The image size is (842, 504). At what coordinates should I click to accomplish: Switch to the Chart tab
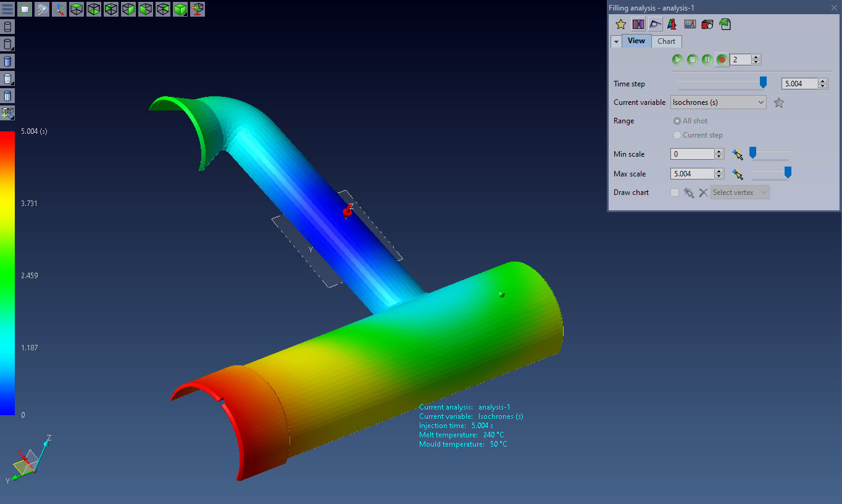666,41
